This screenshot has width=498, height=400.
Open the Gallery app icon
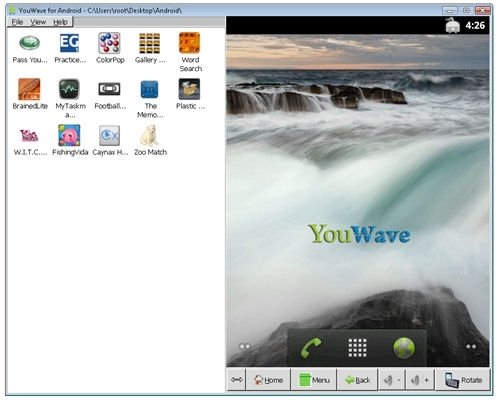point(149,43)
